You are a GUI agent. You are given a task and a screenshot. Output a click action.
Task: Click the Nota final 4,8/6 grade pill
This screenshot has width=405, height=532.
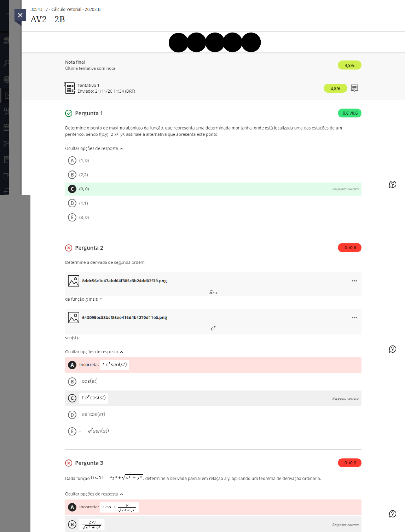point(349,65)
